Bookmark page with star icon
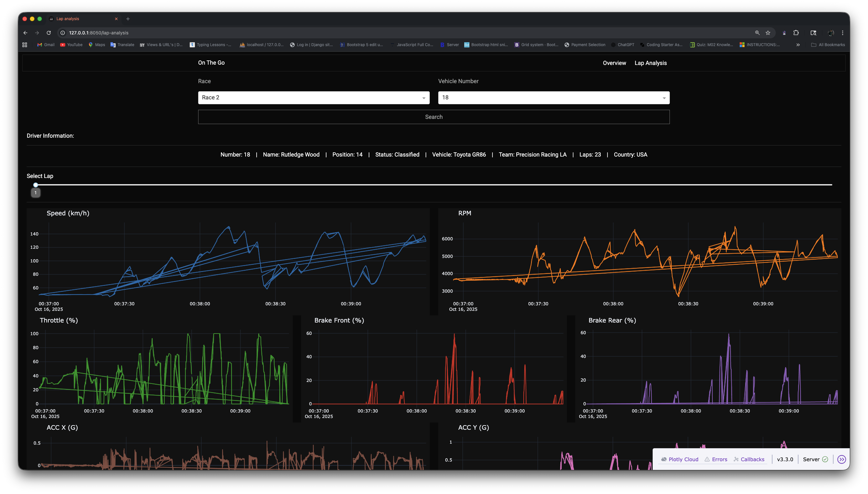This screenshot has height=494, width=868. click(768, 33)
